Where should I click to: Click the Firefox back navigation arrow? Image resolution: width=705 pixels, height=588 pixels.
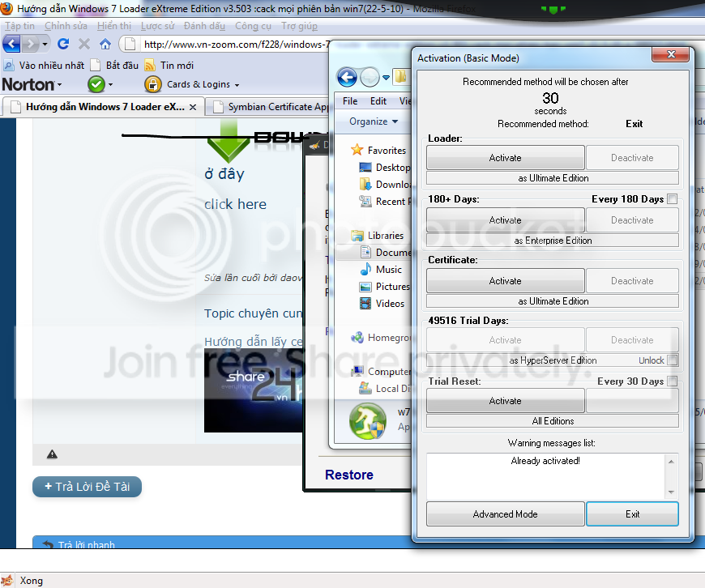coord(12,44)
